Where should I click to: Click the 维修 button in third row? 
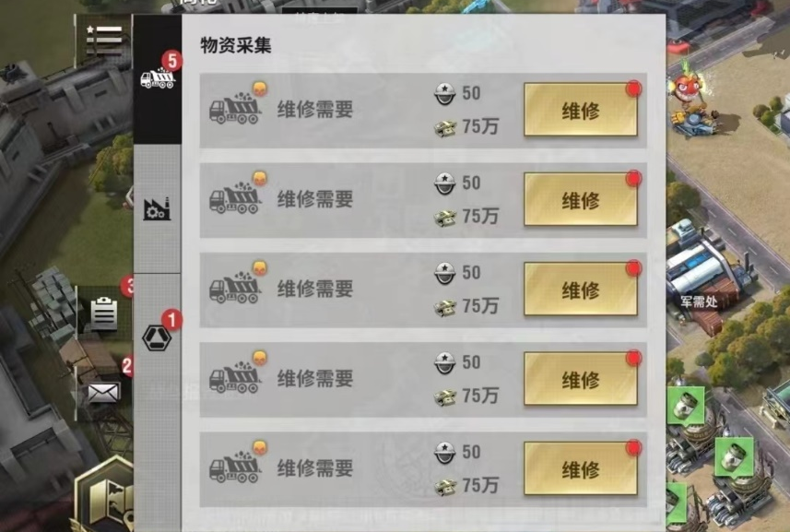[x=581, y=290]
